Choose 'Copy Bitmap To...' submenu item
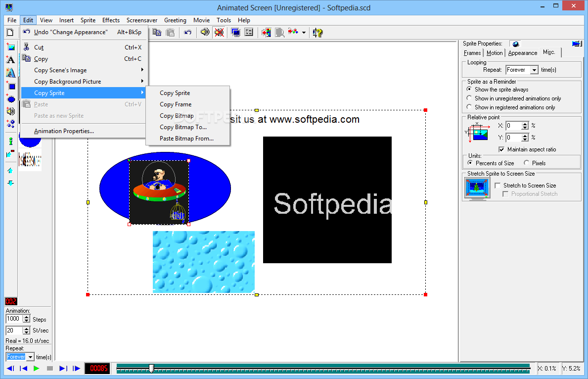Image resolution: width=588 pixels, height=379 pixels. 187,127
